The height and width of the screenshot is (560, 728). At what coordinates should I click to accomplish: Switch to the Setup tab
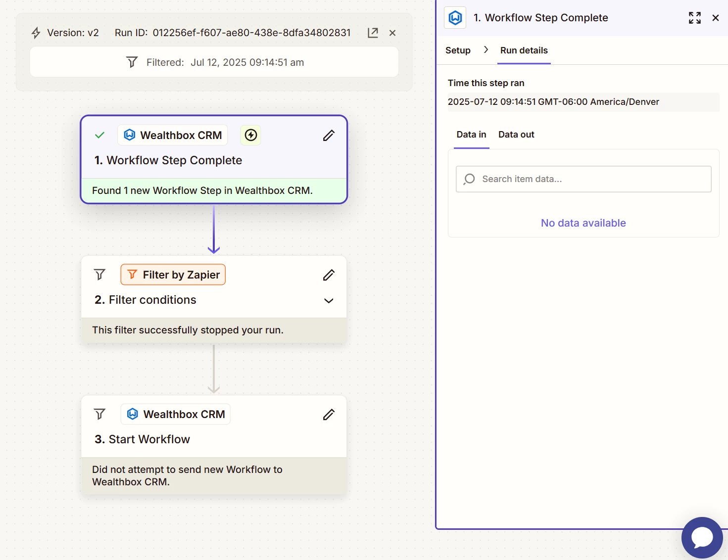click(x=458, y=50)
